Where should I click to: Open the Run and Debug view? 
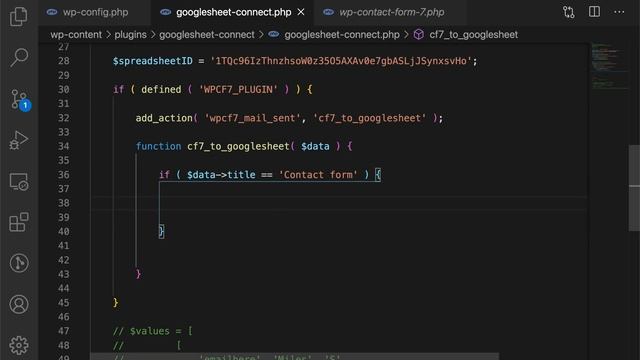pos(19,140)
